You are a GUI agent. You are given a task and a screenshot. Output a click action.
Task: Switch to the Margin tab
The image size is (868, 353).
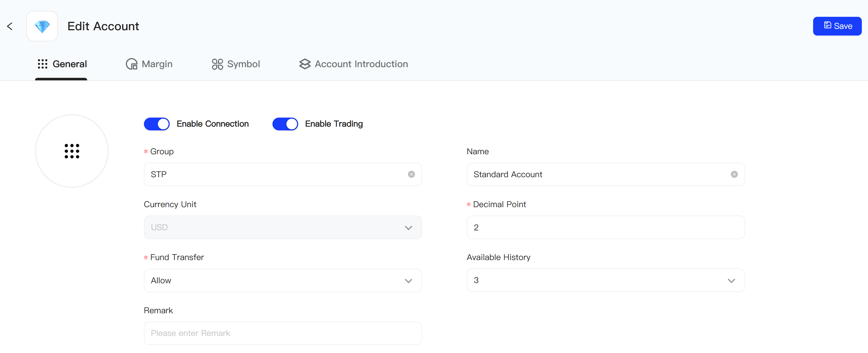(149, 64)
